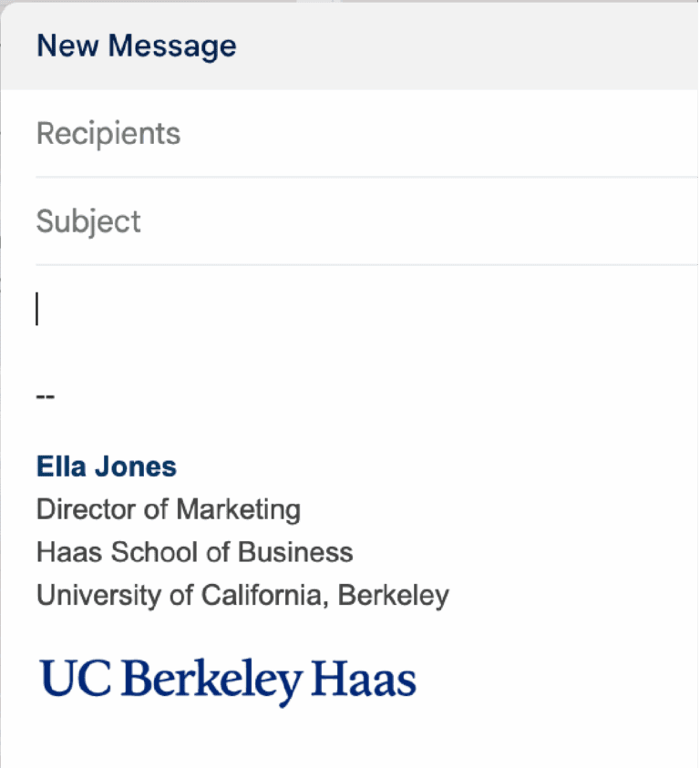This screenshot has width=700, height=768.
Task: Click the word Business in signature
Action: [295, 552]
